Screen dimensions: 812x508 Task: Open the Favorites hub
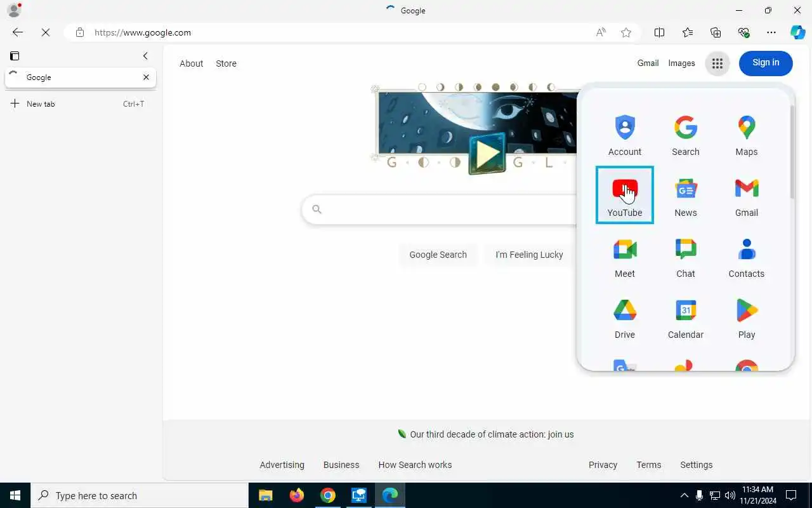tap(688, 32)
